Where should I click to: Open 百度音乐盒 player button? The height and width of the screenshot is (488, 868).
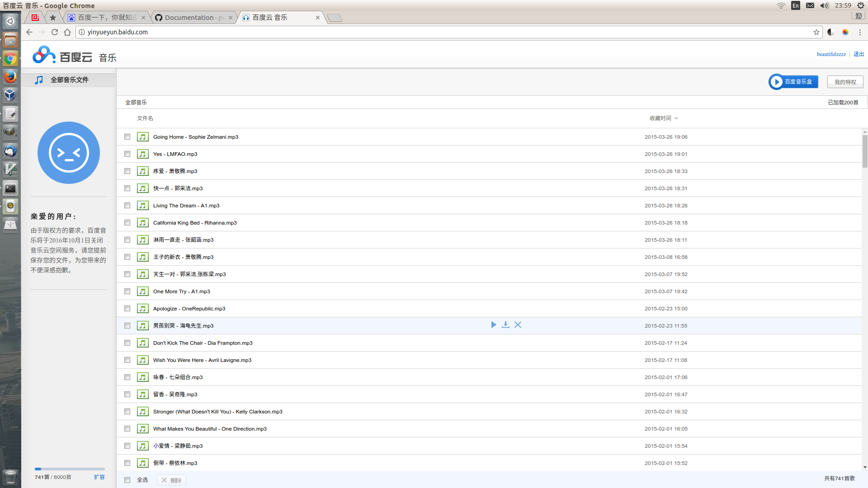pos(793,82)
